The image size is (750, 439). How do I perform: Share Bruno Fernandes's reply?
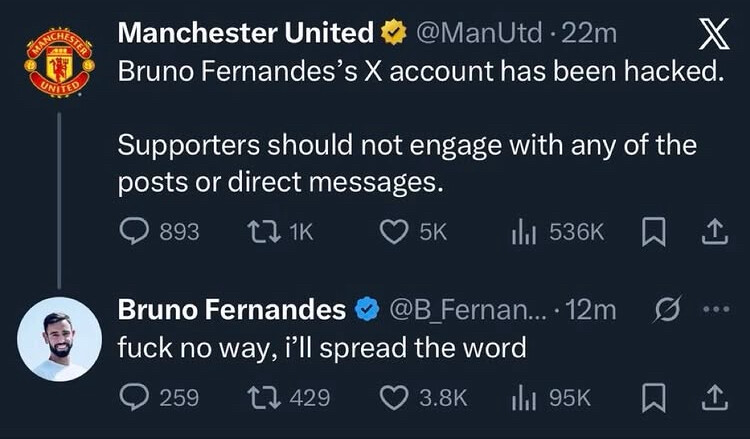point(713,397)
